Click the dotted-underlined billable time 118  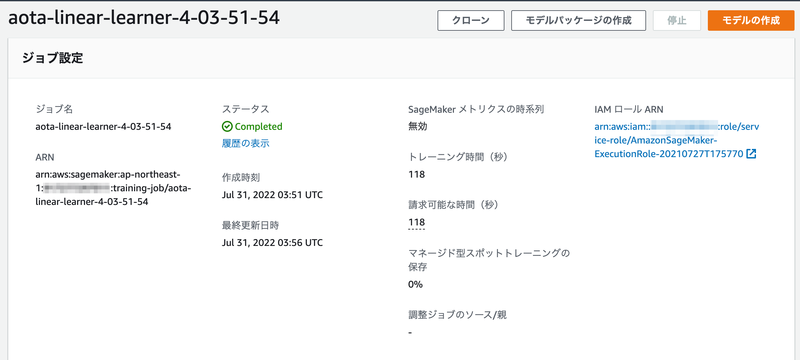pyautogui.click(x=417, y=222)
